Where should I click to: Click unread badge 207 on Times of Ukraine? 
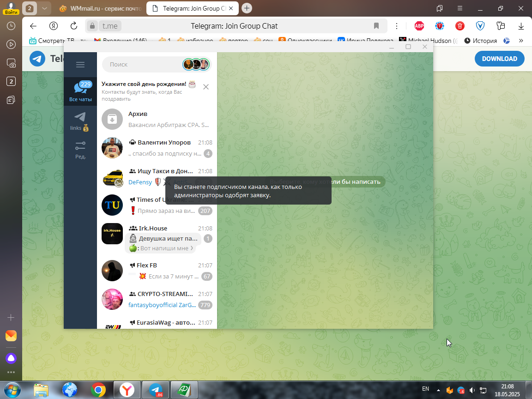pyautogui.click(x=205, y=211)
